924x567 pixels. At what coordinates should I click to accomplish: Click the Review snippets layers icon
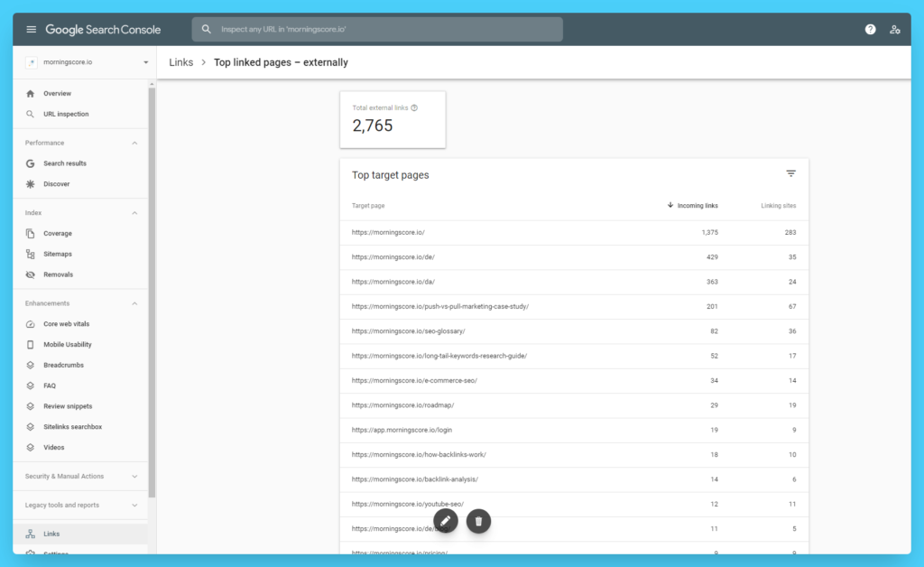pos(31,406)
